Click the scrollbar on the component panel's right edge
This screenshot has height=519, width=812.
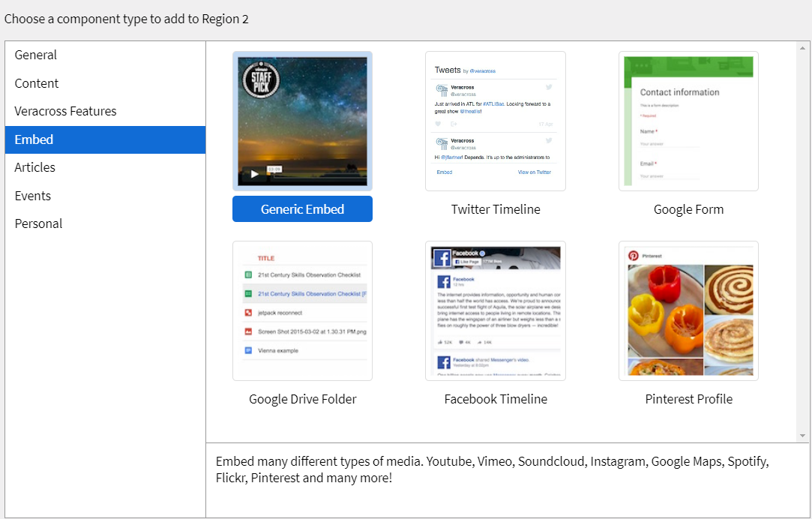click(x=802, y=225)
